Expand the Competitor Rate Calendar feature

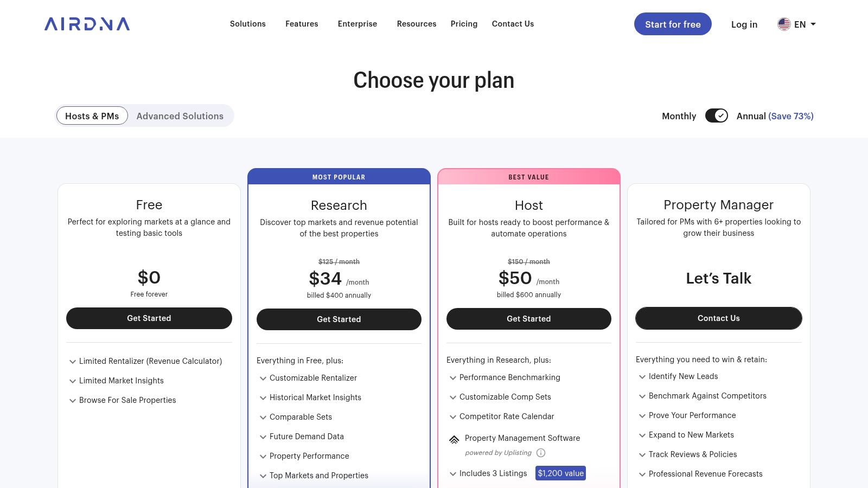pos(507,416)
